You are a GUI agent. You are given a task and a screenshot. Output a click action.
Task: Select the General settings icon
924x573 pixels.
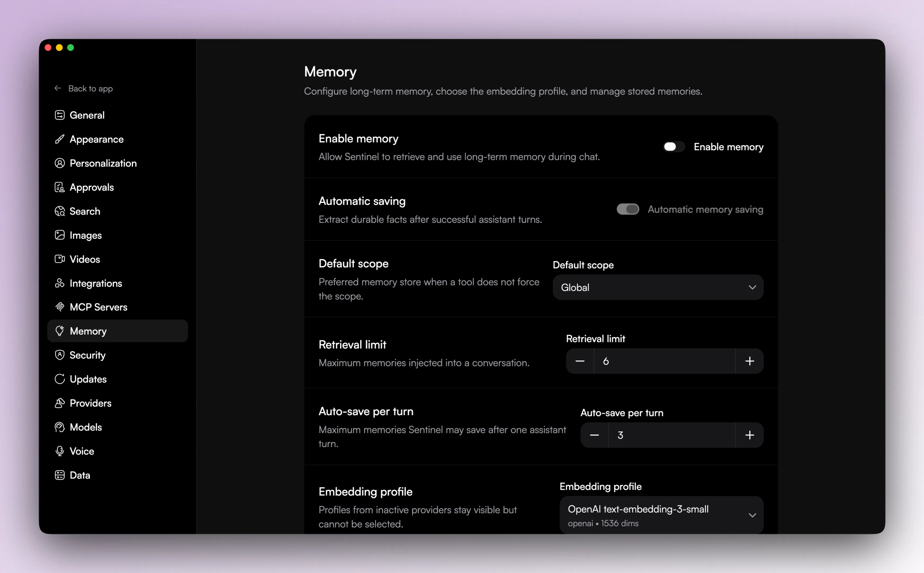click(60, 115)
